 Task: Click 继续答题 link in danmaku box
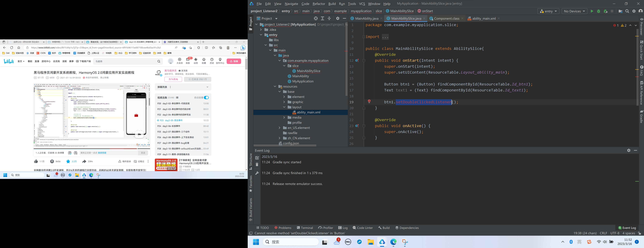(x=102, y=153)
